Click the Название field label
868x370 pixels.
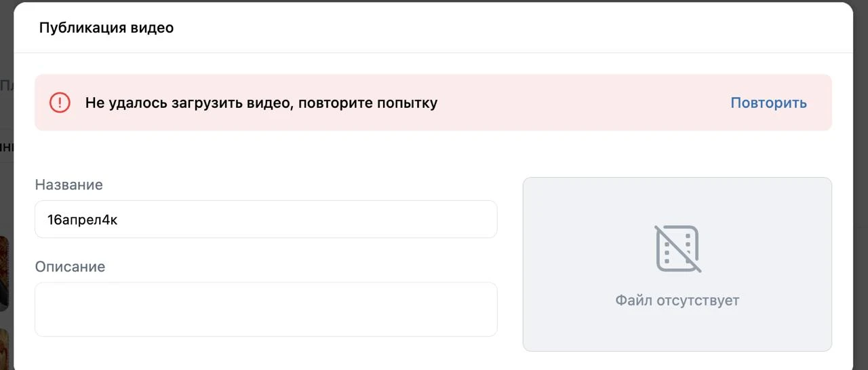69,185
